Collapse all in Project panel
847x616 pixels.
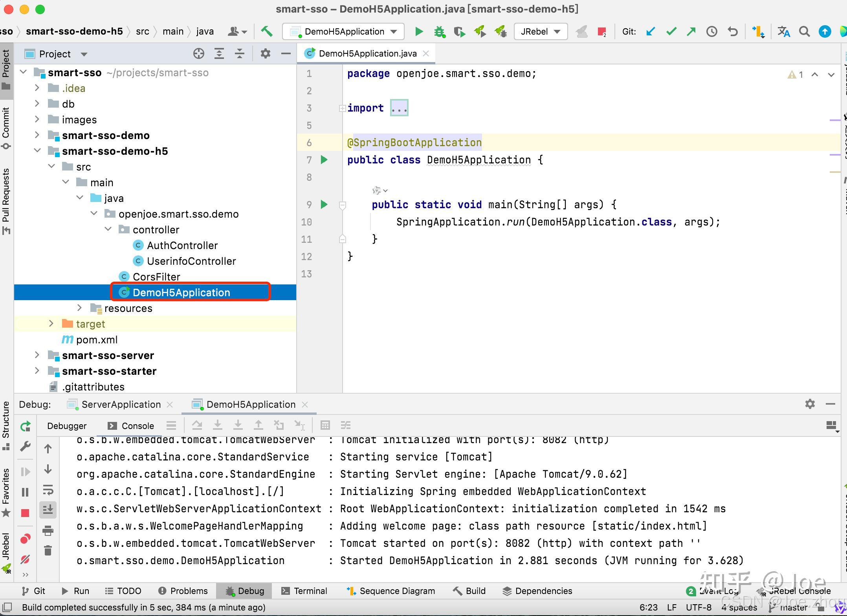tap(240, 54)
